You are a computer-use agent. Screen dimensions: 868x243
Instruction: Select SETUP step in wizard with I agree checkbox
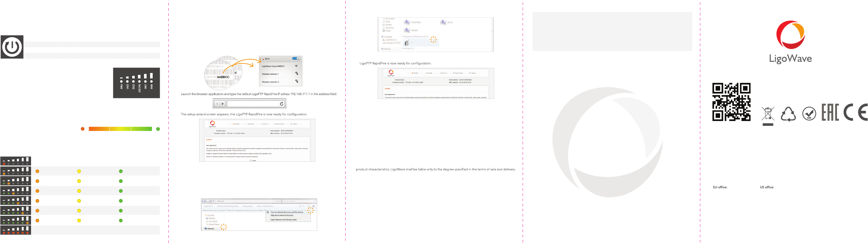pos(265,124)
